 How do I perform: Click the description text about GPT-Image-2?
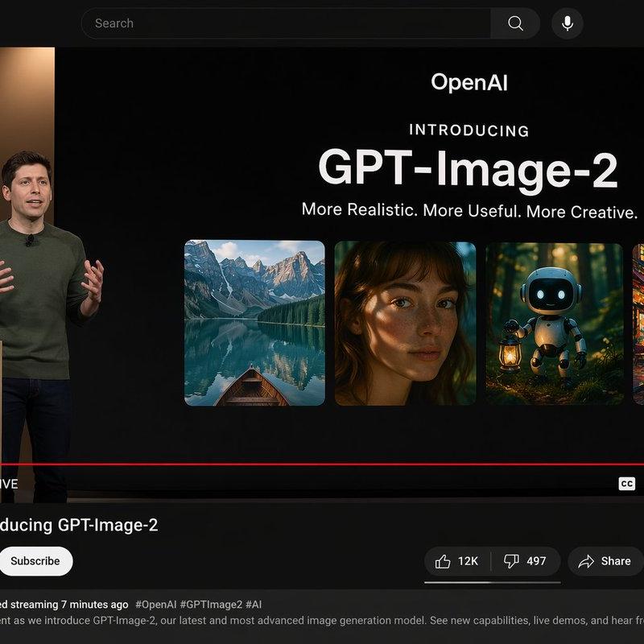(x=322, y=620)
